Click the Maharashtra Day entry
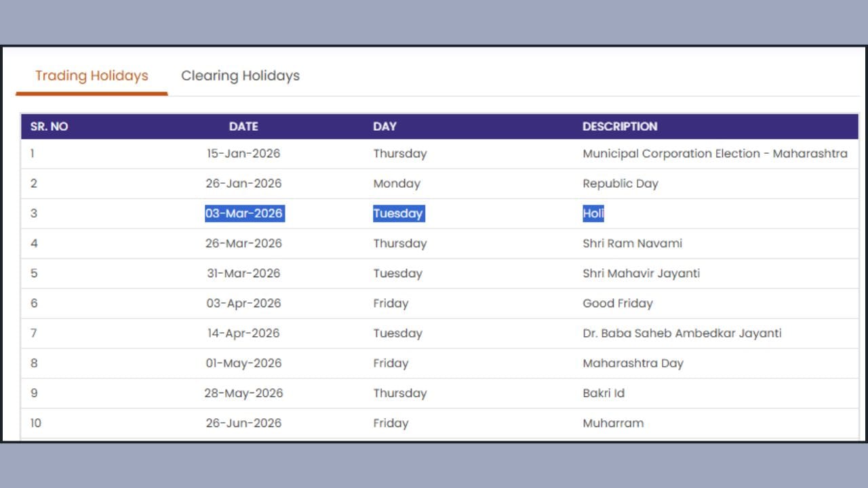Image resolution: width=868 pixels, height=488 pixels. [x=633, y=363]
